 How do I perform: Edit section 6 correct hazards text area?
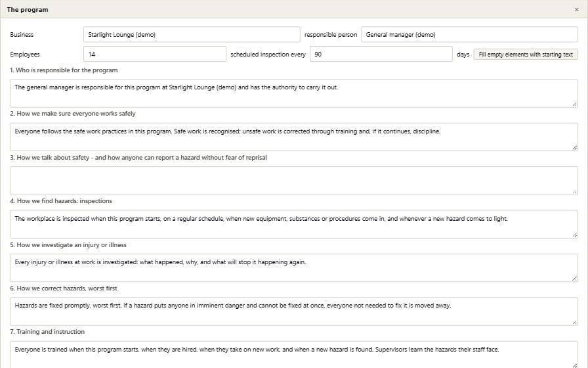(293, 311)
